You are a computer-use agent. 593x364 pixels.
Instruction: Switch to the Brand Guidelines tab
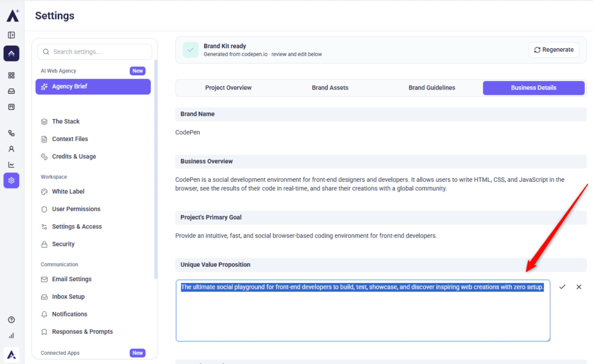(x=432, y=88)
